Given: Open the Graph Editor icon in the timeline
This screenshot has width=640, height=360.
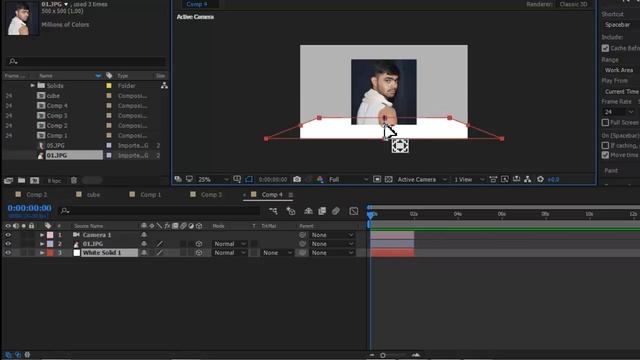Looking at the screenshot, I should [x=353, y=211].
